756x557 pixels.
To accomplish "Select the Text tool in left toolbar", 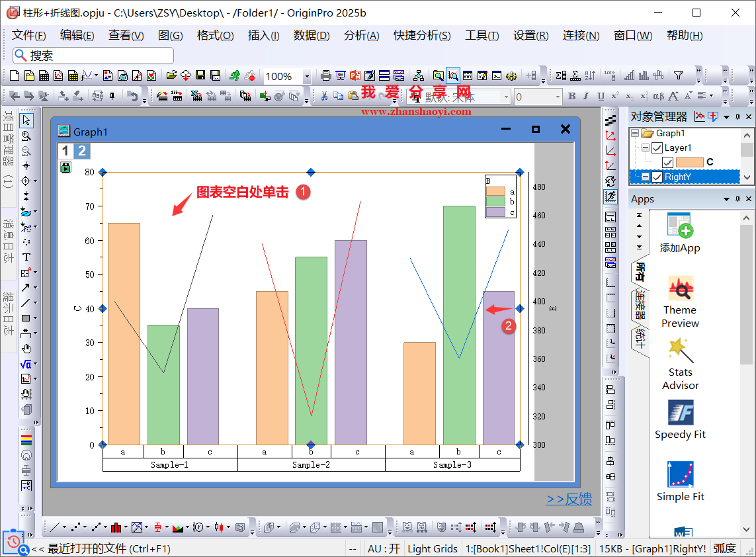I will click(26, 257).
